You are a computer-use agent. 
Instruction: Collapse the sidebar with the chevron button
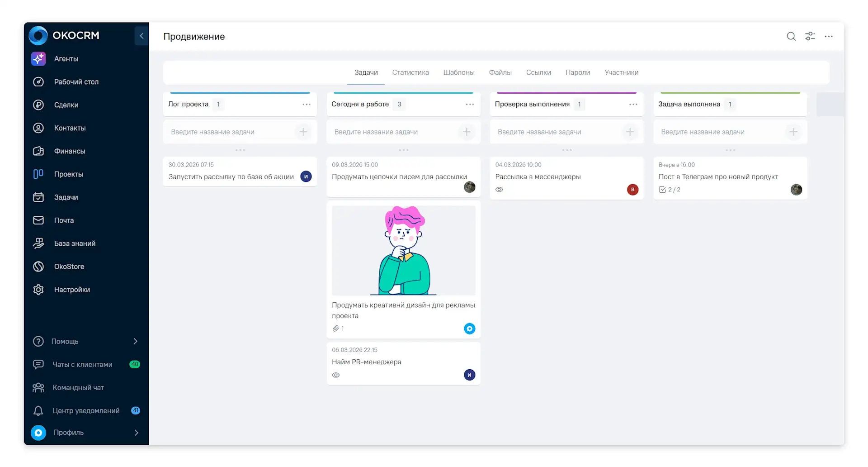142,36
